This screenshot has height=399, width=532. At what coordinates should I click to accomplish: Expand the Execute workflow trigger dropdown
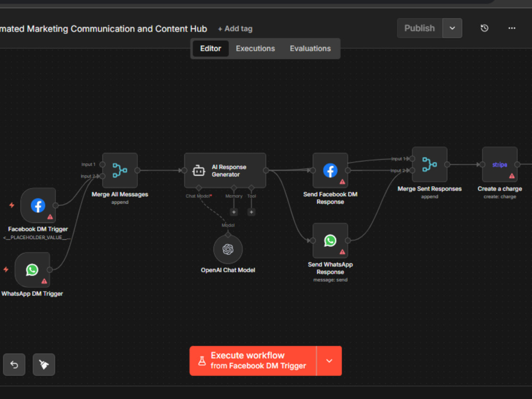(329, 361)
